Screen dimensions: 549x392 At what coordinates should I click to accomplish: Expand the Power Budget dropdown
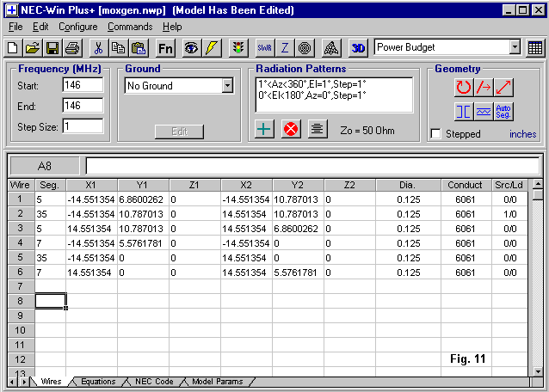(515, 47)
